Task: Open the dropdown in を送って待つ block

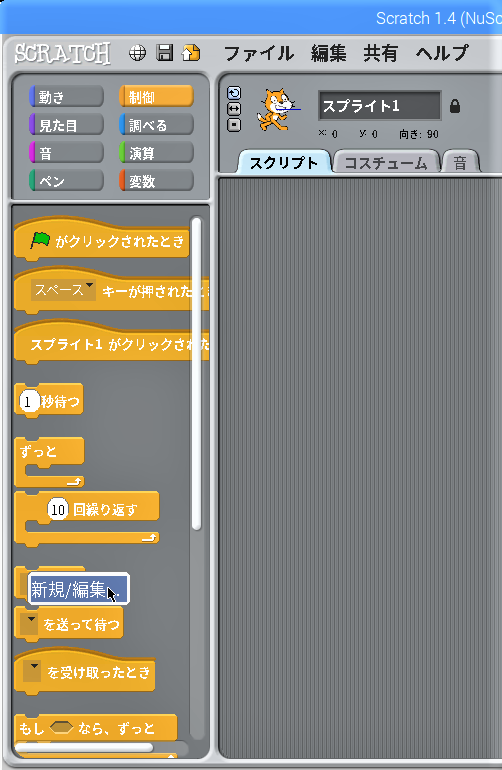Action: pos(30,624)
